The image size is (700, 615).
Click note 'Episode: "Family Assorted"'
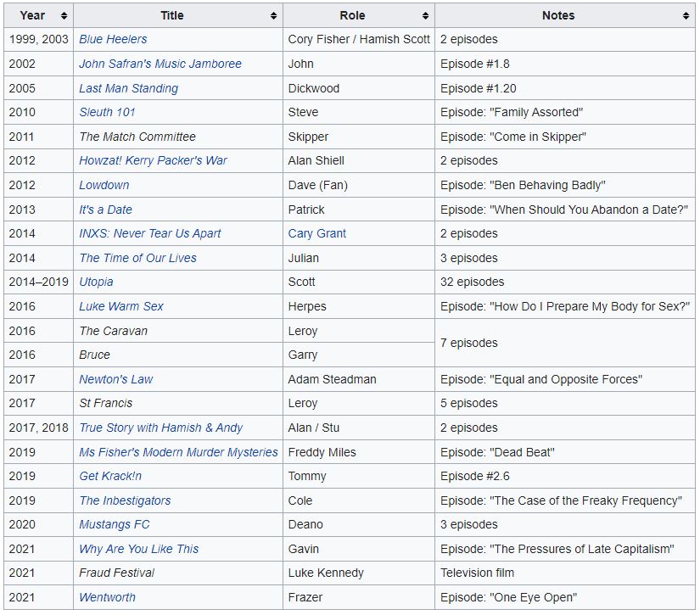pos(512,112)
